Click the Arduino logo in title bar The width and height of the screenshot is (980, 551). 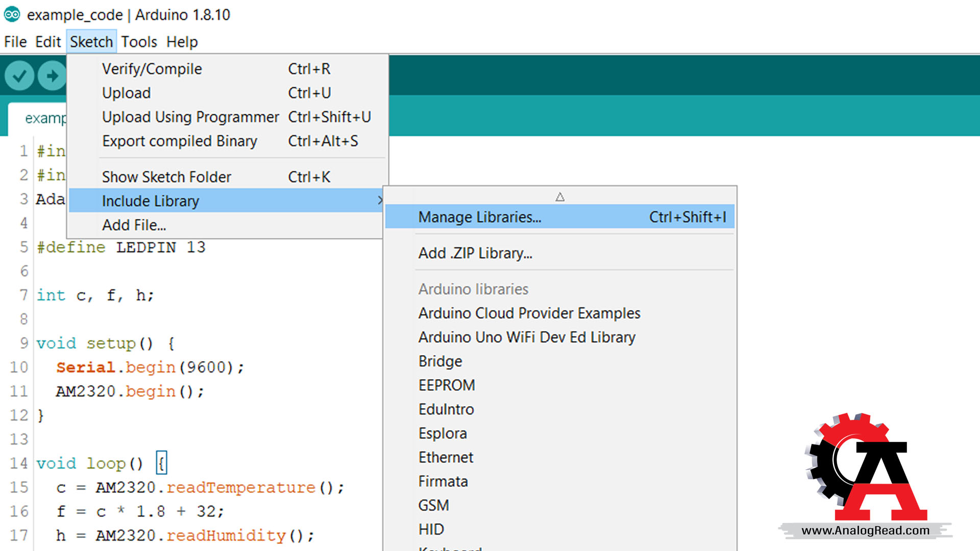click(12, 14)
